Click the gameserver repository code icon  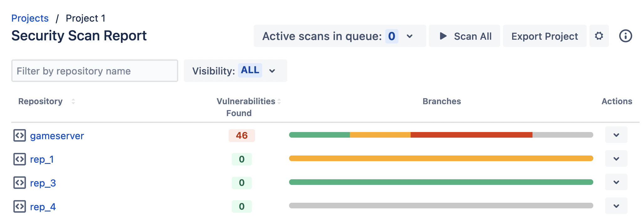(x=19, y=135)
